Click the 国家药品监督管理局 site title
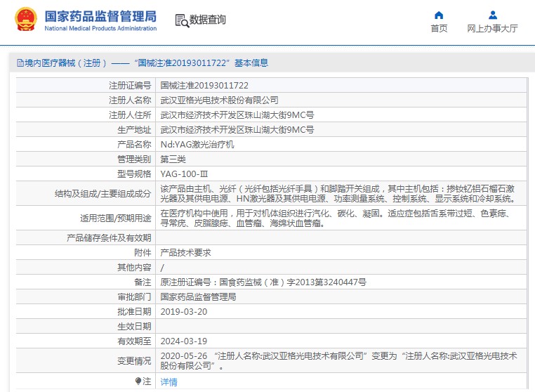The width and height of the screenshot is (535, 392). pos(100,16)
